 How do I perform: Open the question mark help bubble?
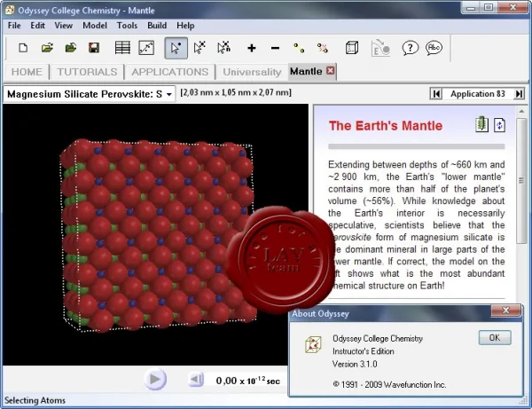(x=411, y=48)
